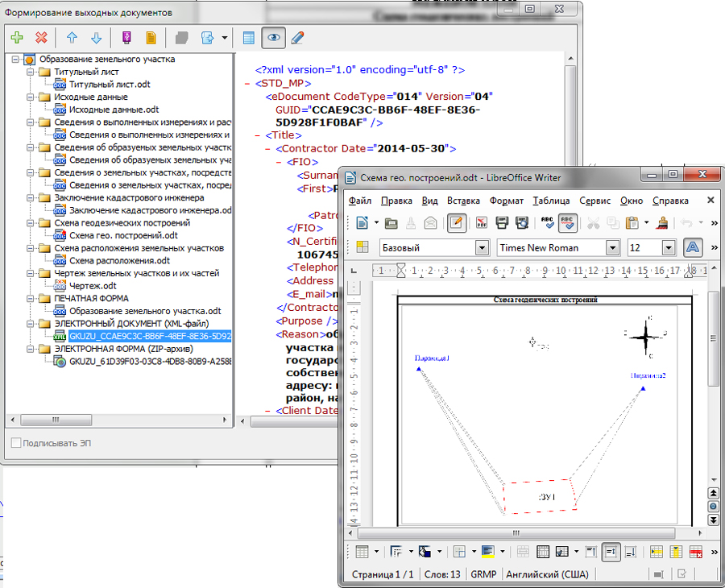
Task: Open dropdown arrow next to export icon
Action: [x=224, y=38]
